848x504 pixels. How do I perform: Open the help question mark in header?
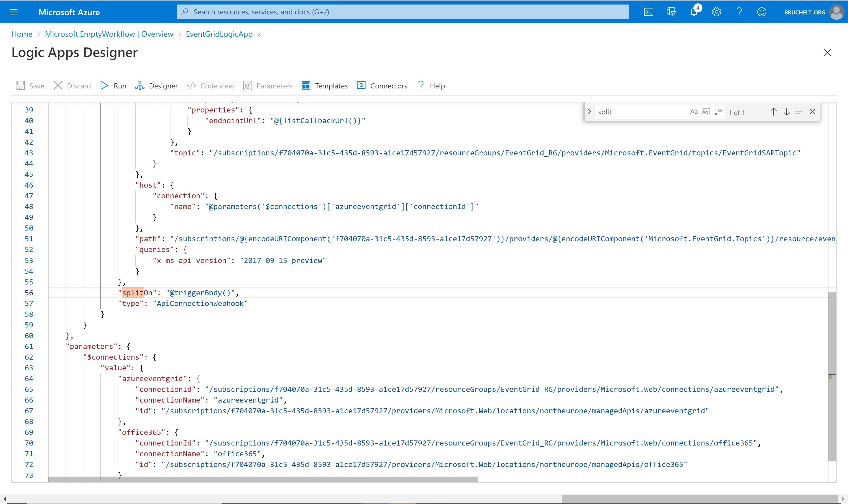pyautogui.click(x=739, y=12)
